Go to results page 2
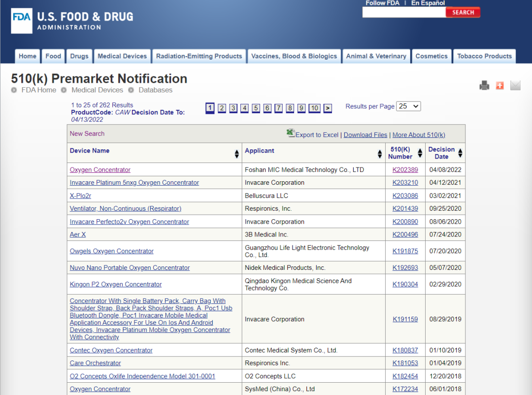Screen dimensions: 532x395 click(222, 108)
